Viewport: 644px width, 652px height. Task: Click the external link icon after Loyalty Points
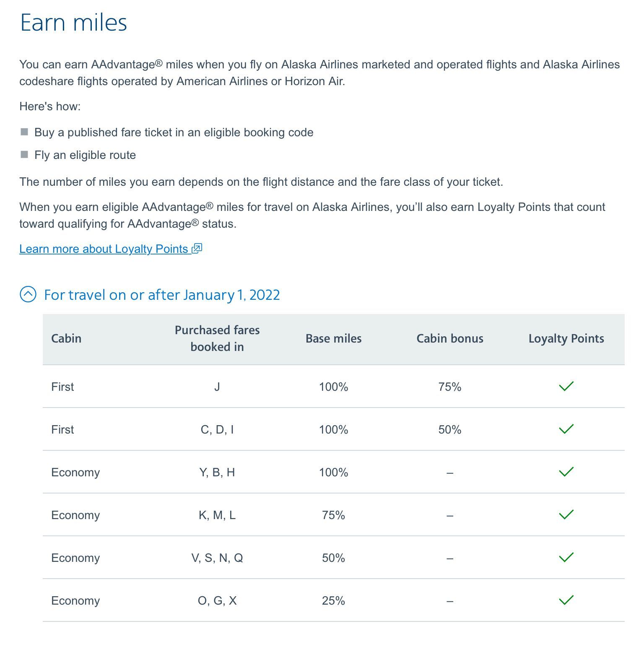(x=197, y=248)
